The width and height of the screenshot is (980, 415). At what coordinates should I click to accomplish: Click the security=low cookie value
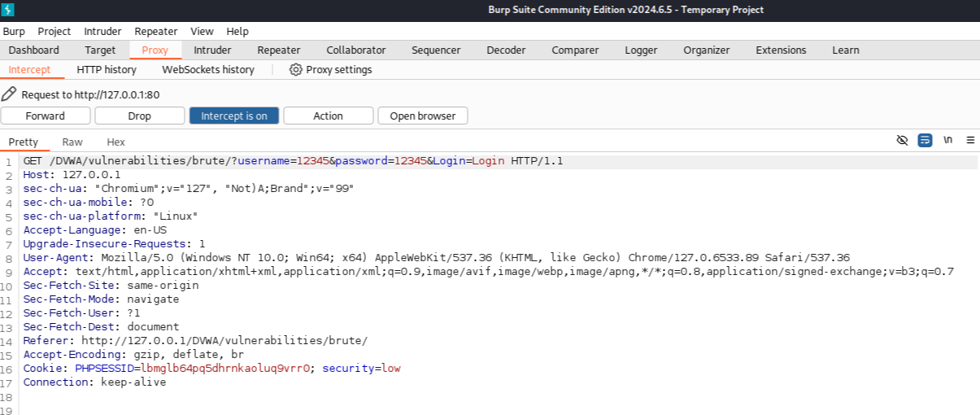pos(362,369)
